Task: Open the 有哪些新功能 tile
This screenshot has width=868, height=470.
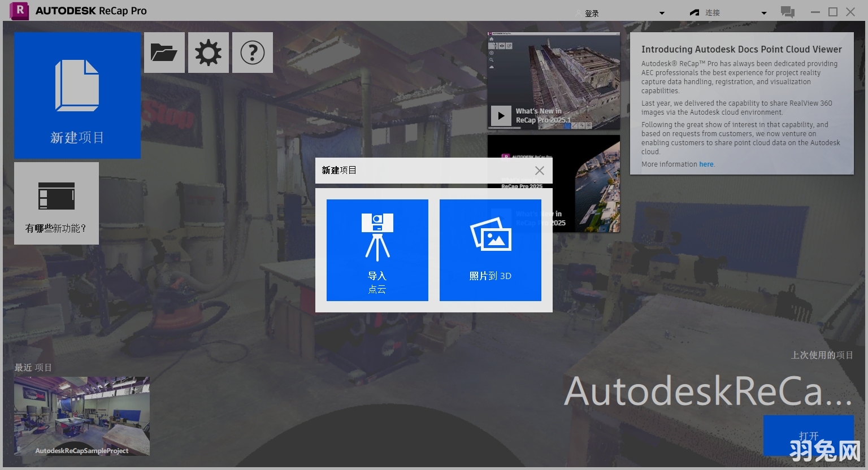Action: [56, 203]
